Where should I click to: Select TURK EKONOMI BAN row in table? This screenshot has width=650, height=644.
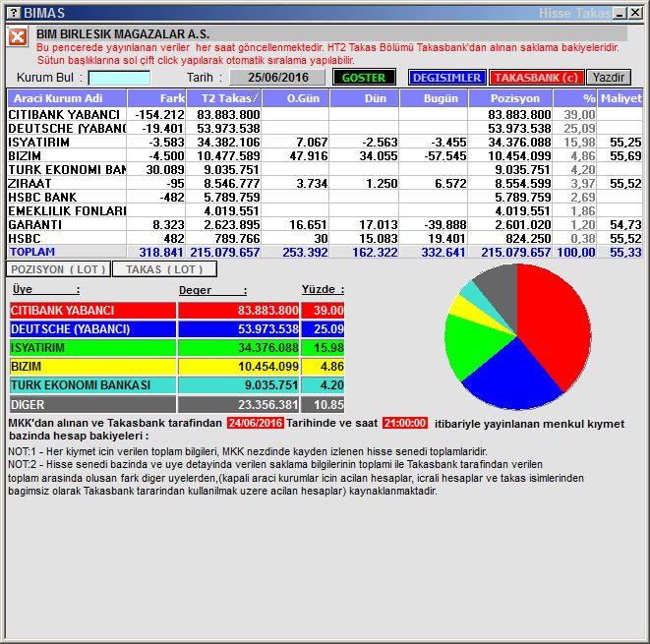click(x=325, y=169)
